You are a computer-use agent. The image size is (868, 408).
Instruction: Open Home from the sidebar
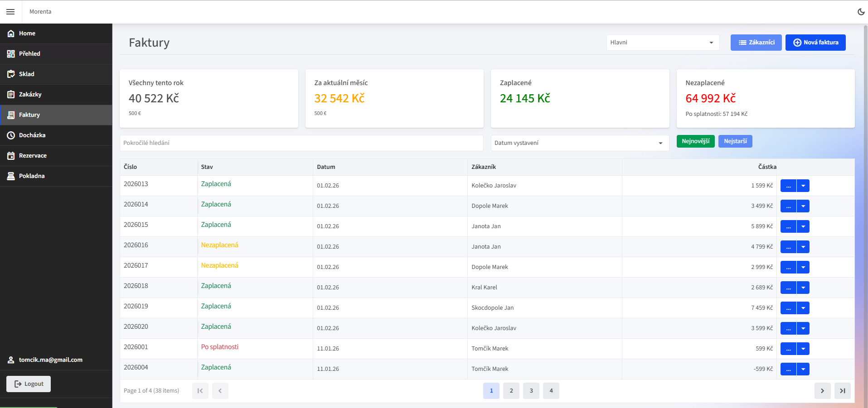pos(27,34)
